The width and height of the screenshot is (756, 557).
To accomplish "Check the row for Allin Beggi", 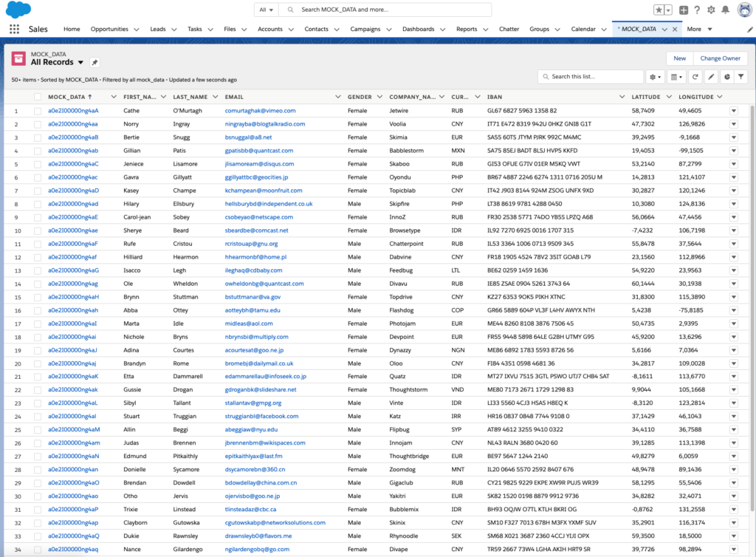I will click(x=38, y=430).
